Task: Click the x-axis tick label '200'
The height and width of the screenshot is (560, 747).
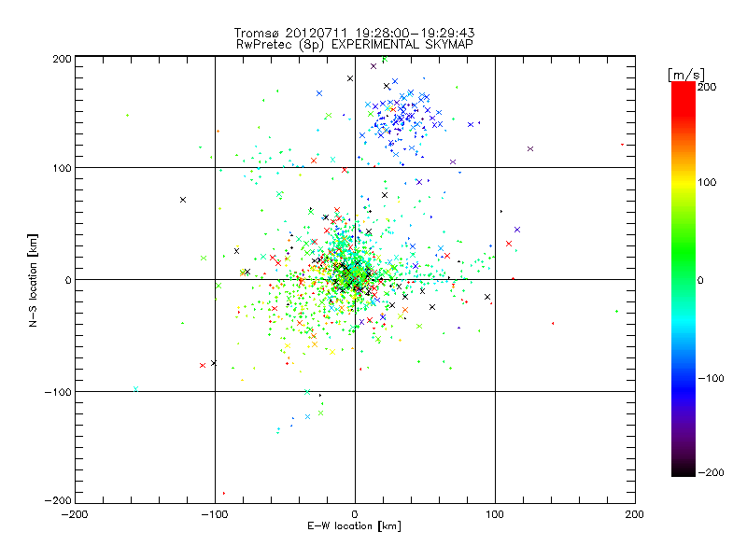Action: coord(635,514)
